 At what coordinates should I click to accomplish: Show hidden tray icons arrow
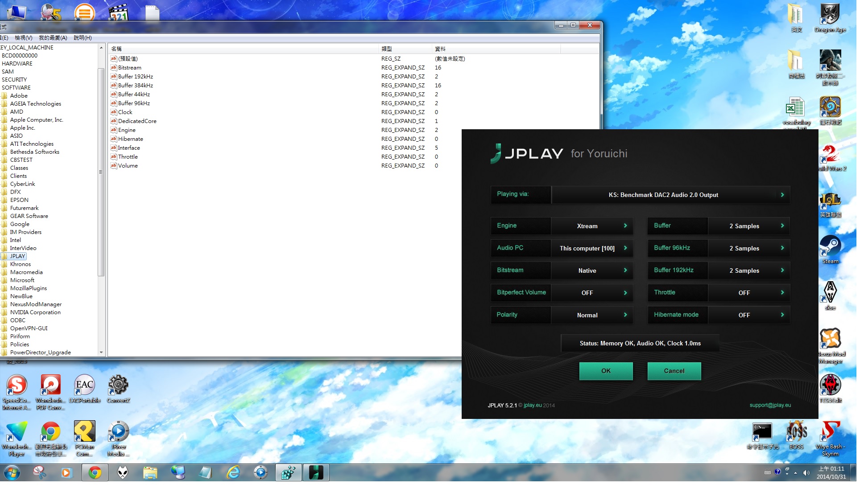(x=795, y=473)
